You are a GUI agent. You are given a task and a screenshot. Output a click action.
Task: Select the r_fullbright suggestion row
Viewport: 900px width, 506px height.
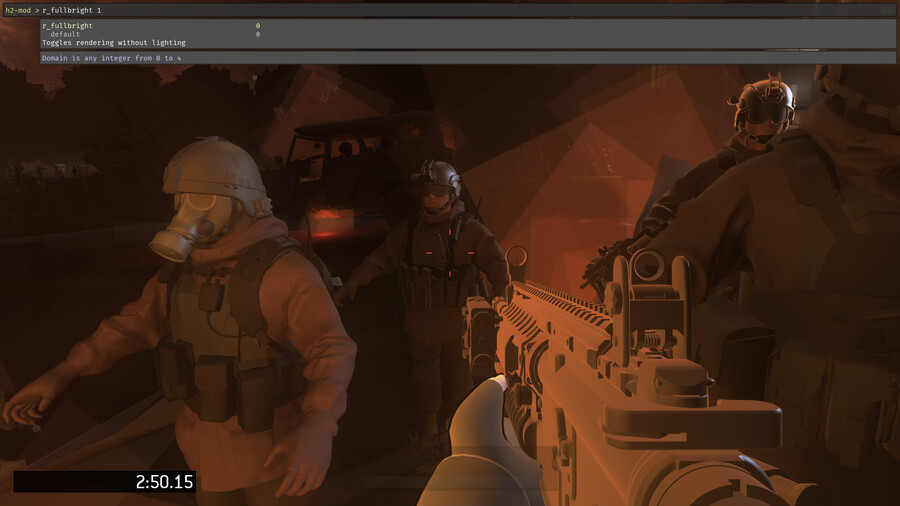point(468,25)
